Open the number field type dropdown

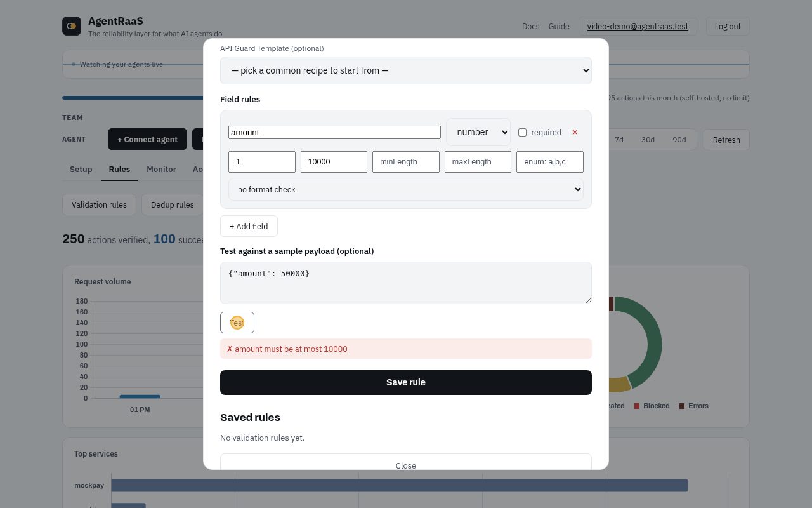pos(478,132)
